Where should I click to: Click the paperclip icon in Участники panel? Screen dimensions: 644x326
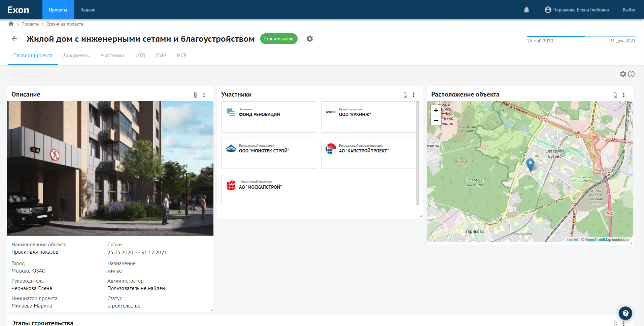pyautogui.click(x=405, y=95)
